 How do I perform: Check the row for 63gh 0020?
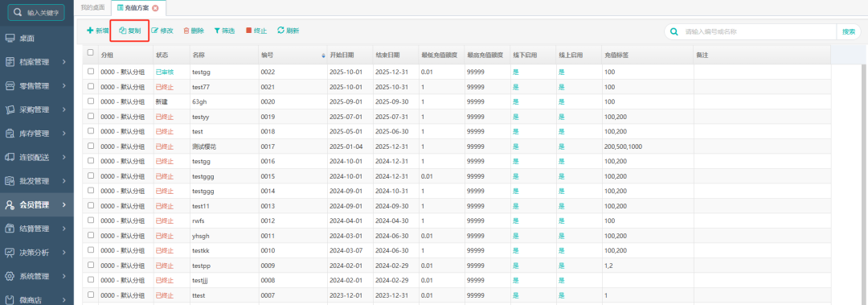(x=91, y=101)
